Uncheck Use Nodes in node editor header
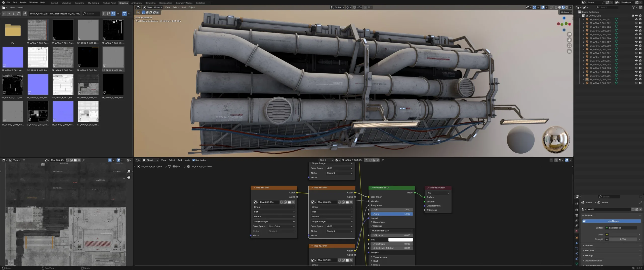The image size is (644, 270). (x=194, y=160)
